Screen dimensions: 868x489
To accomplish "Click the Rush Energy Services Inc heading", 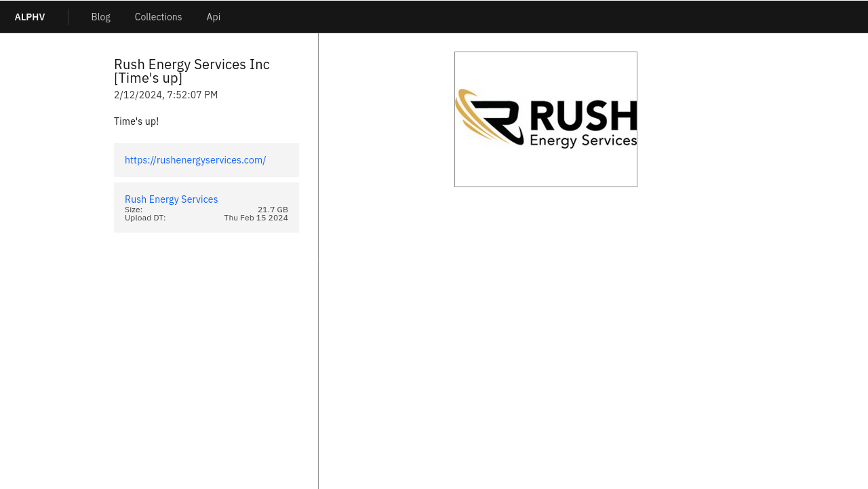I will pos(191,71).
